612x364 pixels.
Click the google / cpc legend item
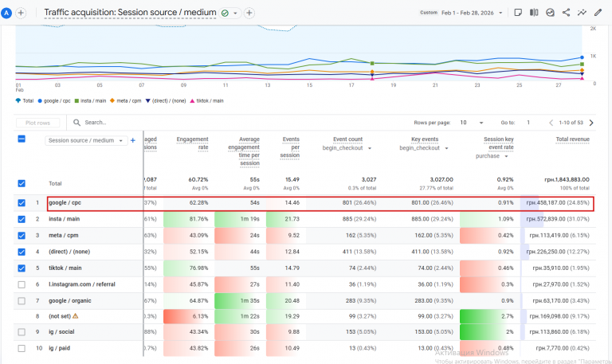click(x=54, y=100)
